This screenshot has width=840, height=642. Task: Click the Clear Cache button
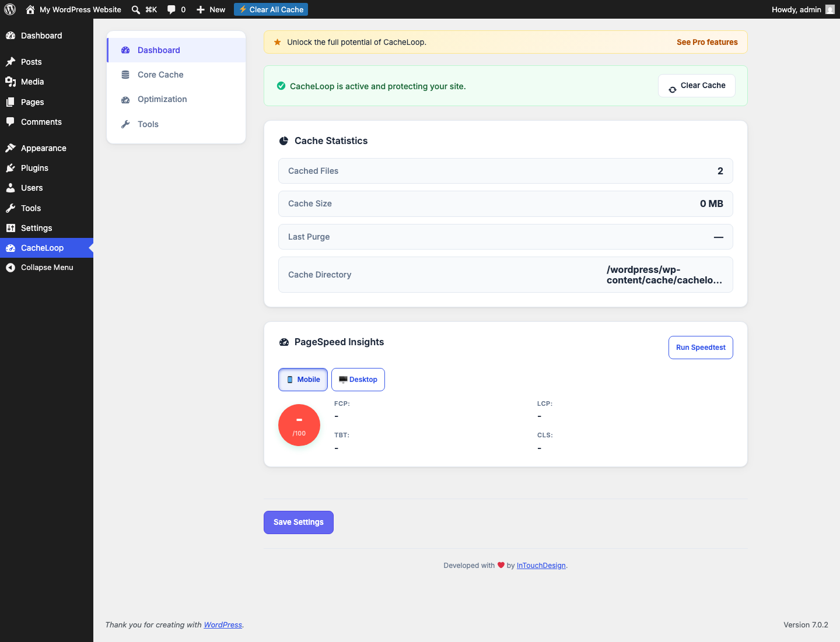tap(696, 86)
